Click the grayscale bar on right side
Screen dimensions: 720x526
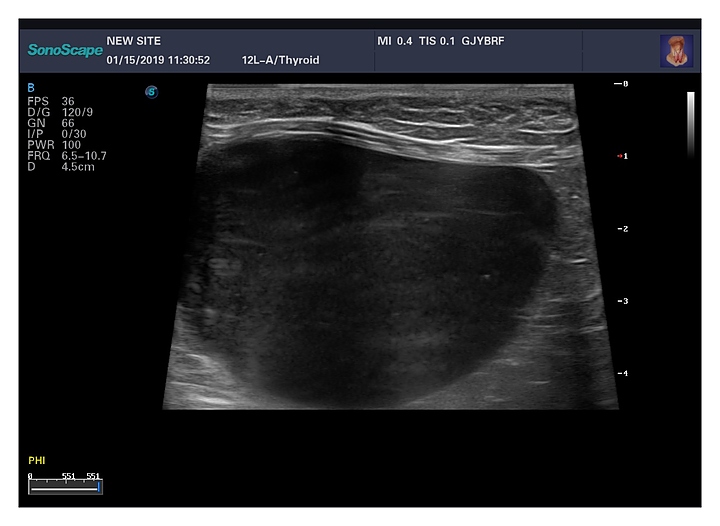pos(690,125)
